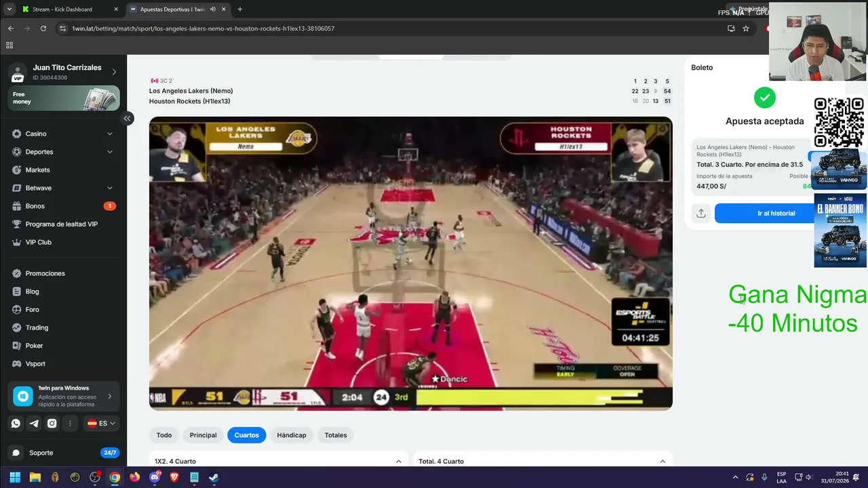
Task: Open File Explorer from the taskbar
Action: click(x=35, y=477)
